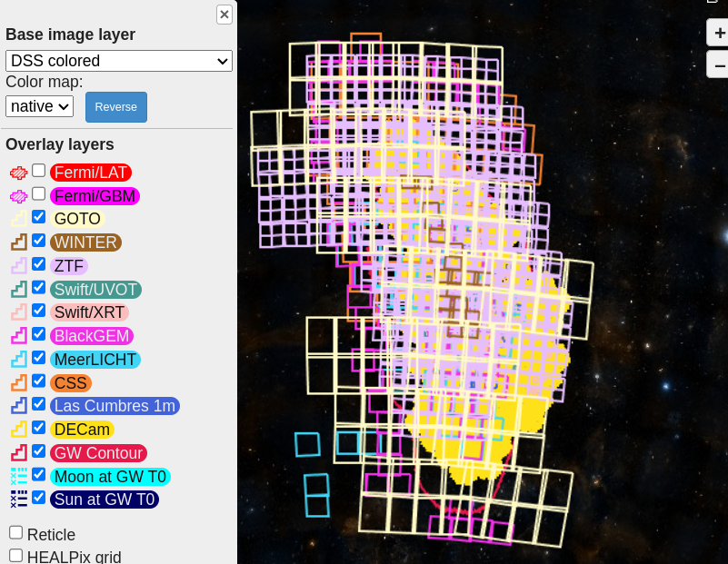Click the Swift/UVOT footprint icon
The image size is (728, 564).
(19, 290)
